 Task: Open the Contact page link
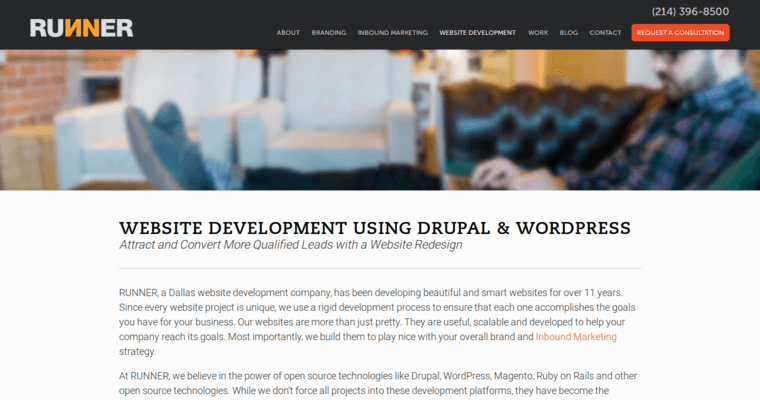(605, 33)
